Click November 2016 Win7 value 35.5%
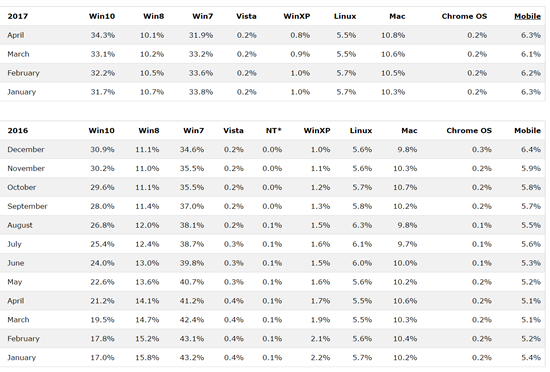This screenshot has width=550, height=372. tap(192, 168)
